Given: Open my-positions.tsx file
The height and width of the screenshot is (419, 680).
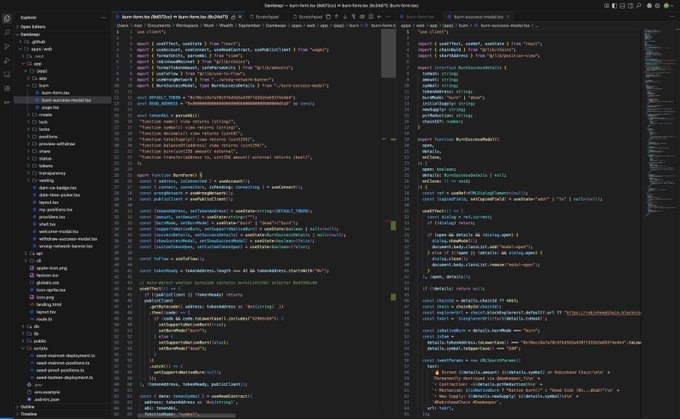Looking at the screenshot, I should [x=55, y=210].
